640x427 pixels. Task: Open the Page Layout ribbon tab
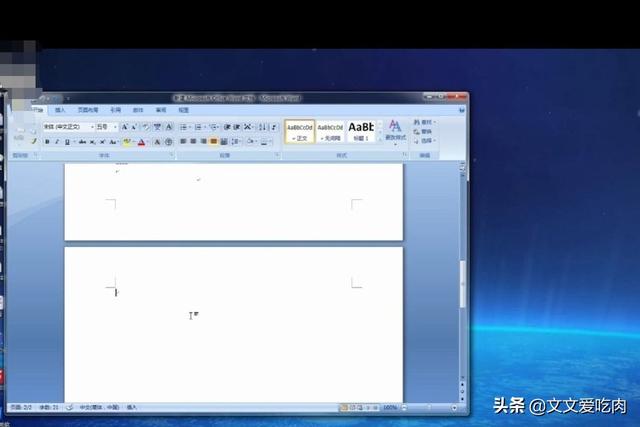coord(88,110)
